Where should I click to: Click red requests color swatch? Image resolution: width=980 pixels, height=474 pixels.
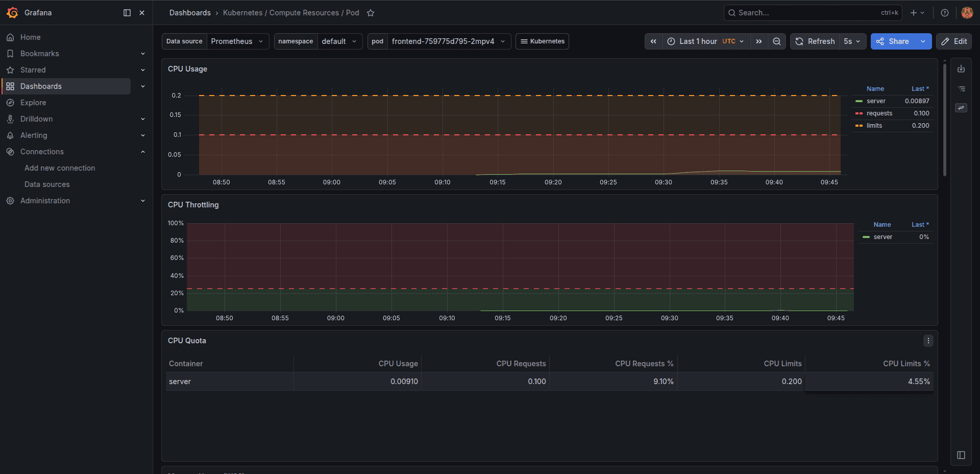click(x=859, y=113)
